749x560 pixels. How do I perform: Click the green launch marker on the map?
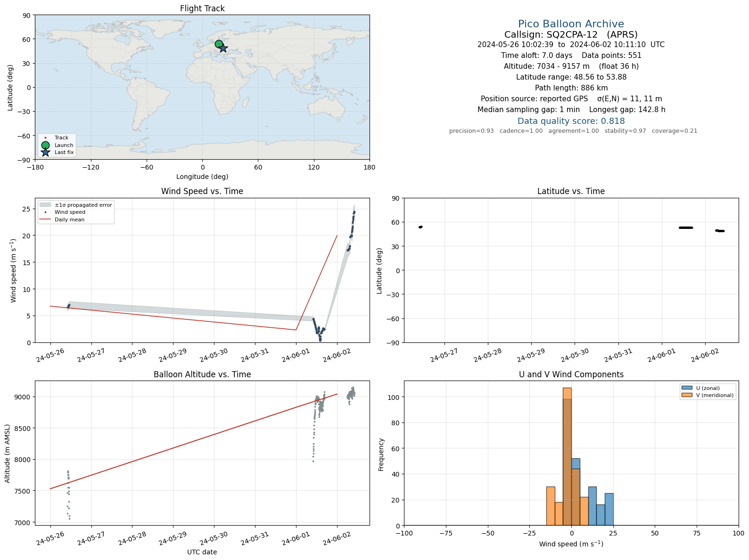(x=219, y=44)
